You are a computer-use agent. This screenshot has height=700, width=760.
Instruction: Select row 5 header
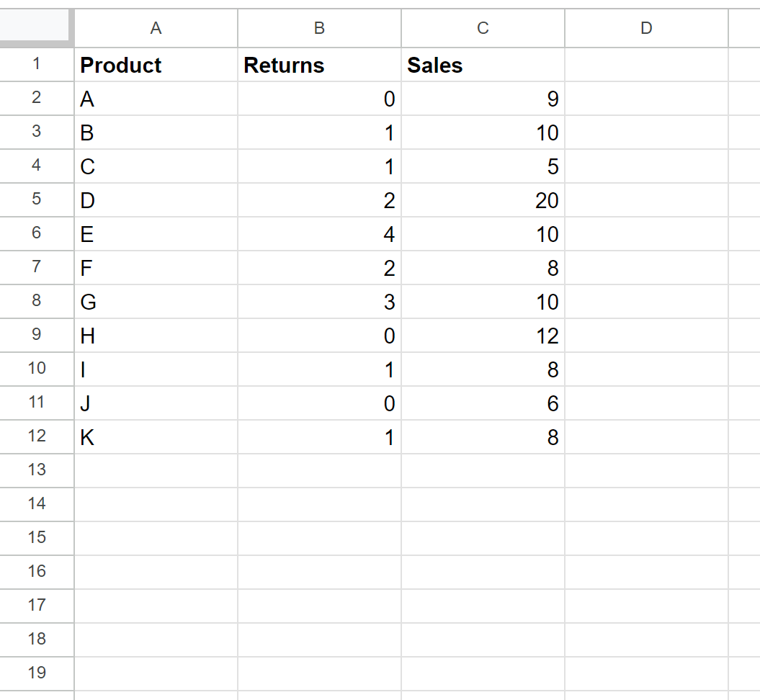coord(36,200)
